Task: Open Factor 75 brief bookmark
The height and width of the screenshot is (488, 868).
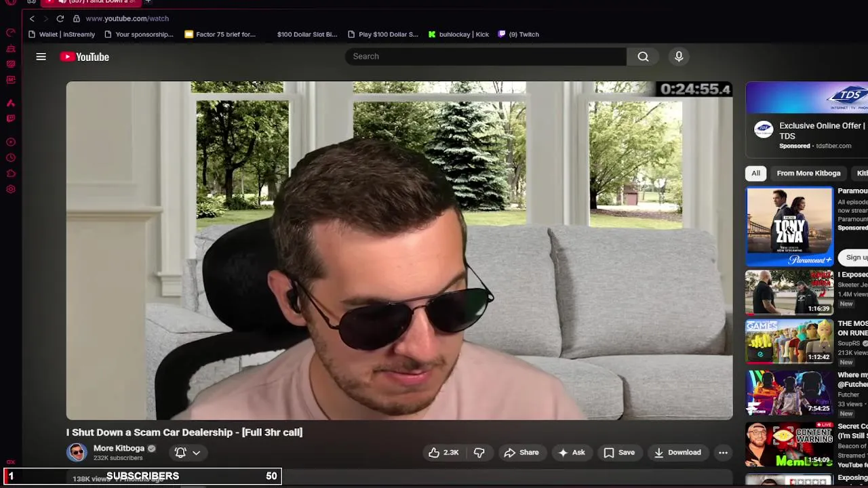Action: pyautogui.click(x=220, y=35)
